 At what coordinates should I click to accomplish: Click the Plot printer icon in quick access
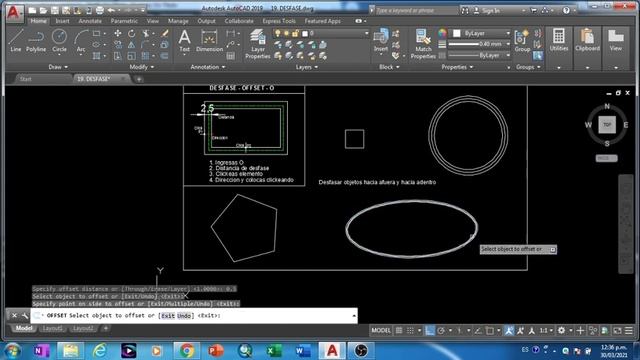(x=100, y=10)
